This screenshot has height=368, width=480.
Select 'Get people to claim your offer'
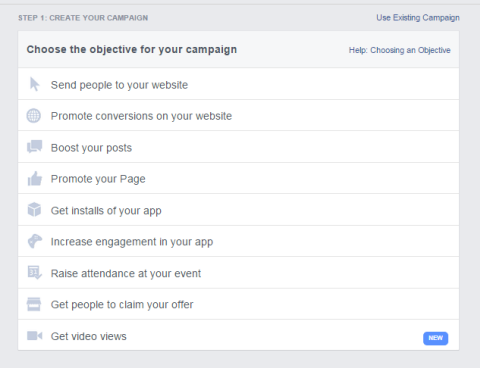pyautogui.click(x=238, y=304)
